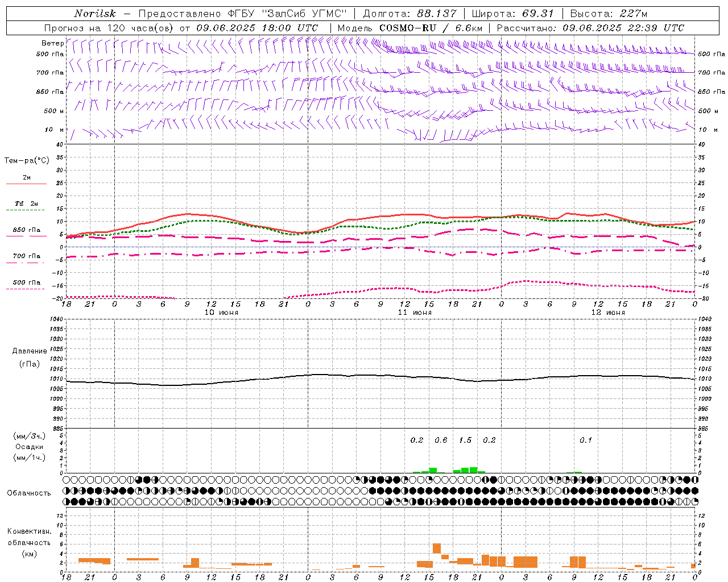Select the Осадки panel label
The width and height of the screenshot is (728, 582).
(x=30, y=447)
